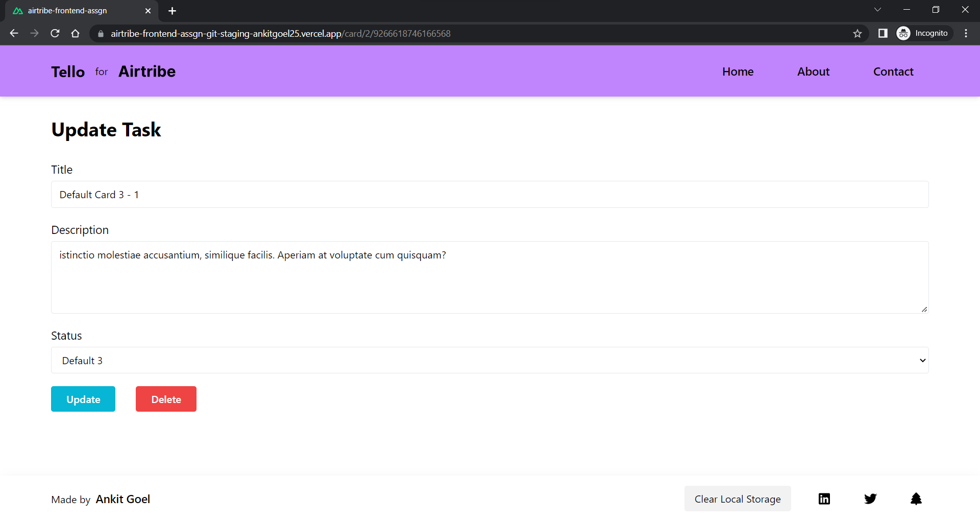The width and height of the screenshot is (980, 521).
Task: Open the Twitter icon in footer
Action: point(870,499)
